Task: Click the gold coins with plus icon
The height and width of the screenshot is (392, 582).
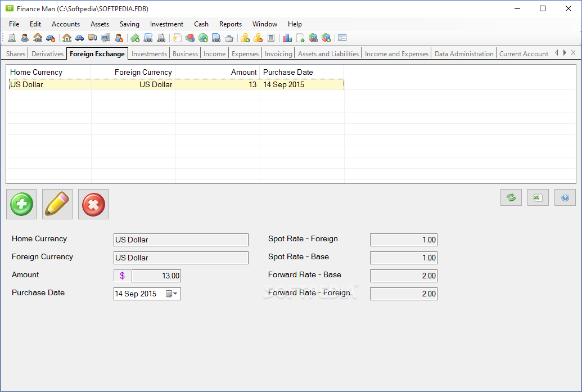Action: tap(245, 38)
